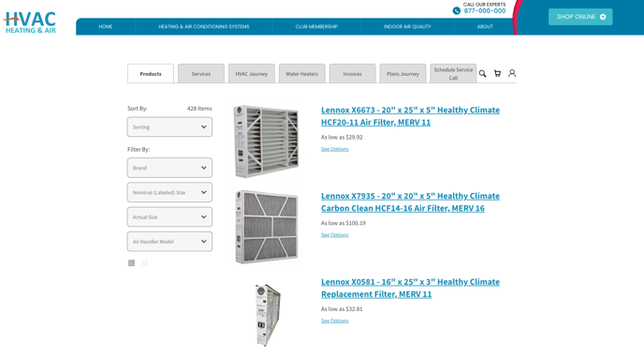This screenshot has height=357, width=644.
Task: Expand the Sorting dropdown
Action: tap(169, 126)
